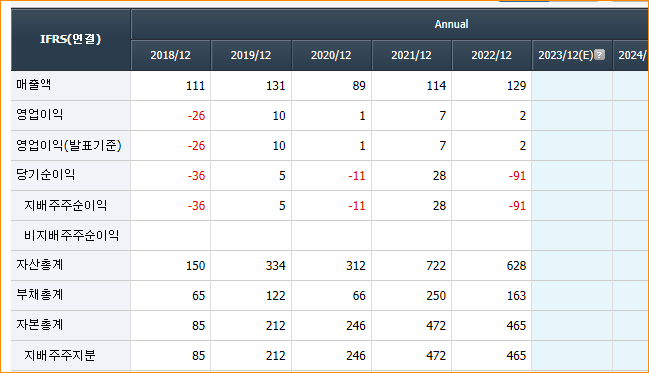Select the 2022/12 column header

pyautogui.click(x=492, y=55)
